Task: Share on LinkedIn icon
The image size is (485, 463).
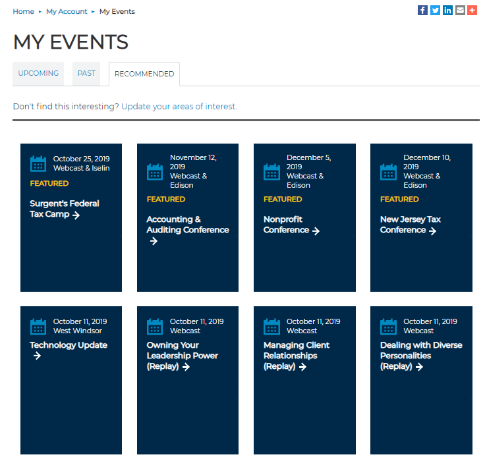Action: click(x=447, y=10)
